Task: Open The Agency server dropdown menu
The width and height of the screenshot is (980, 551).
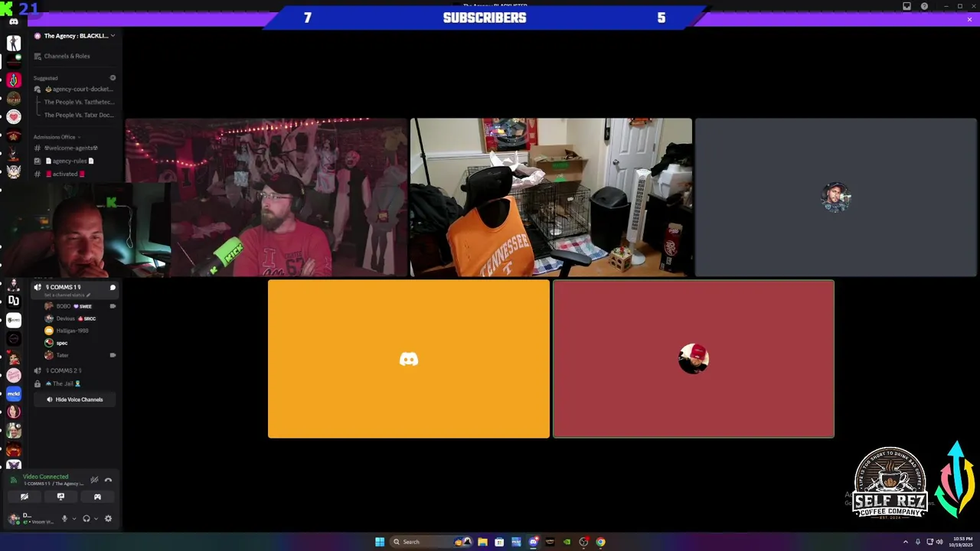Action: (x=74, y=36)
